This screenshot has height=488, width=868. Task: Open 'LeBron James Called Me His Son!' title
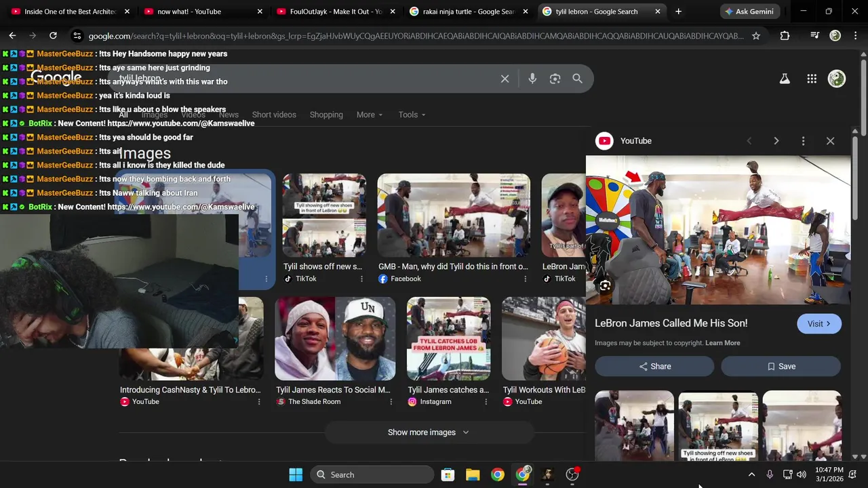pyautogui.click(x=671, y=323)
